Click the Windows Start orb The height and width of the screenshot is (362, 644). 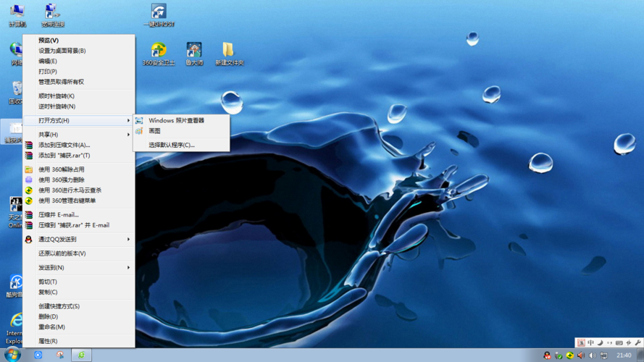click(12, 355)
